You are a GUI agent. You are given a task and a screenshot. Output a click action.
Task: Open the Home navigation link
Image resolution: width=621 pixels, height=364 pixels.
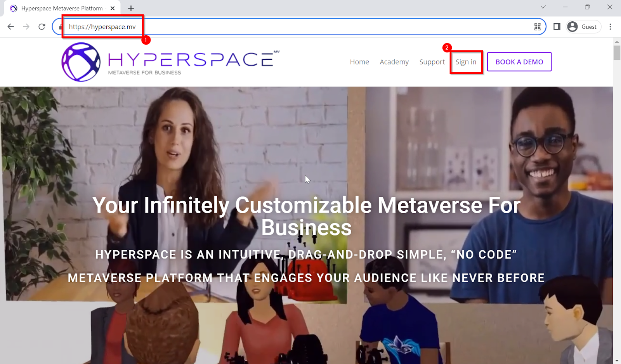coord(359,62)
